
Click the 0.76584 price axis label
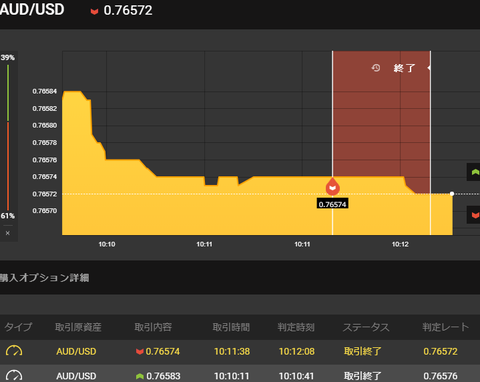(x=45, y=91)
